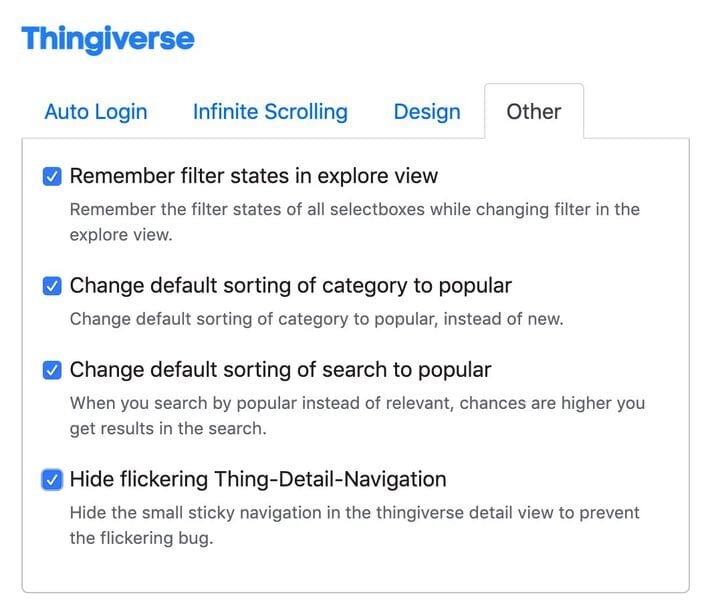Uncheck the Remember filter states checkbox
Viewport: 710px width, 600px height.
click(x=52, y=177)
